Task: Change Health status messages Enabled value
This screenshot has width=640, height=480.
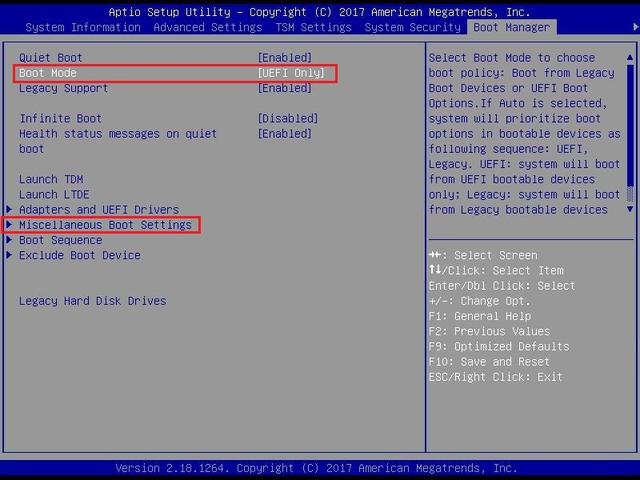Action: tap(285, 134)
